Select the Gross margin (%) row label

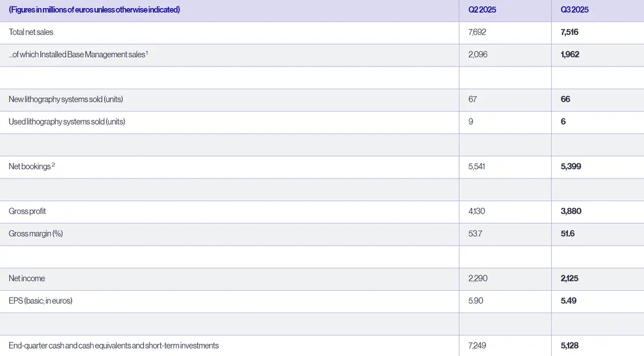point(35,234)
